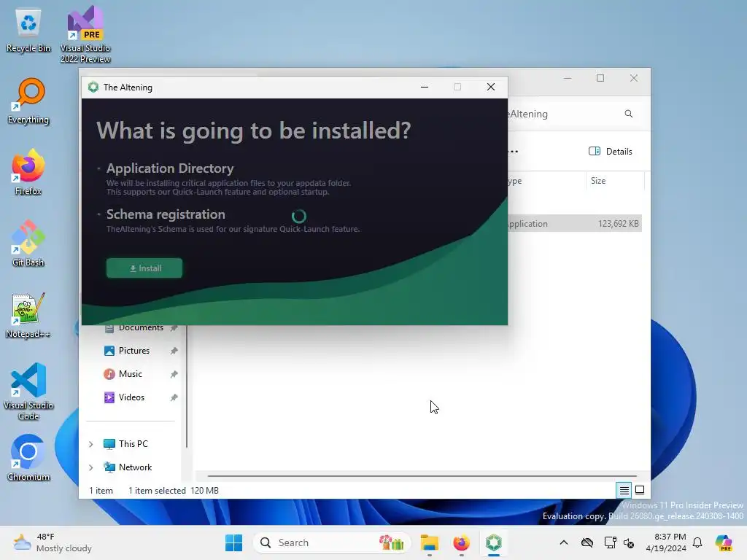
Task: Select Pictures in Explorer sidebar
Action: click(134, 351)
